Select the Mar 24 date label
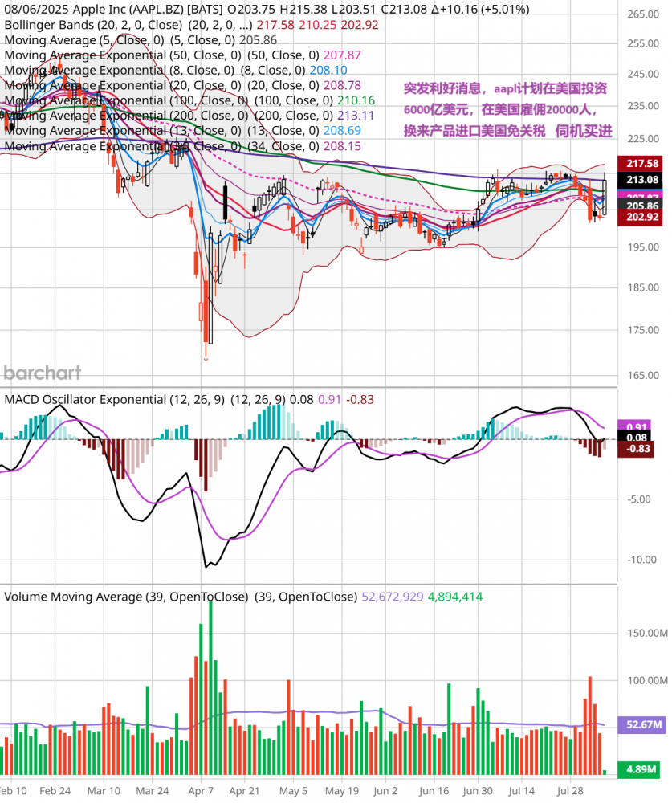Viewport: 672px width, 803px height. click(x=152, y=791)
